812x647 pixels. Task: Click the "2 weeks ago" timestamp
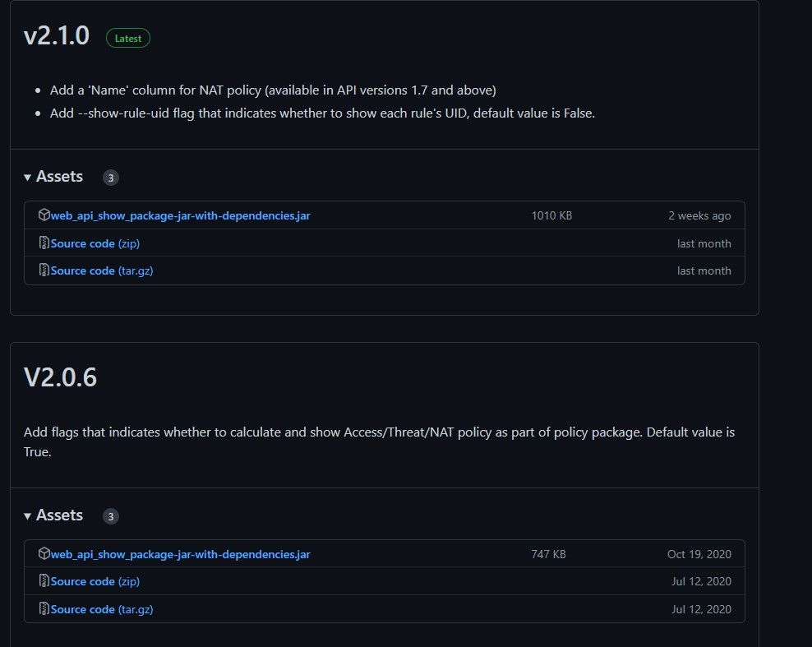tap(699, 215)
